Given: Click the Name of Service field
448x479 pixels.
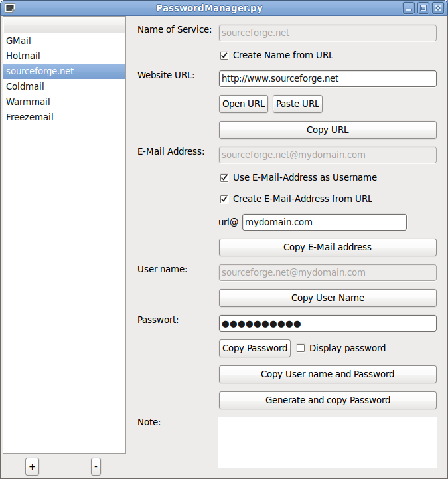Looking at the screenshot, I should [328, 33].
